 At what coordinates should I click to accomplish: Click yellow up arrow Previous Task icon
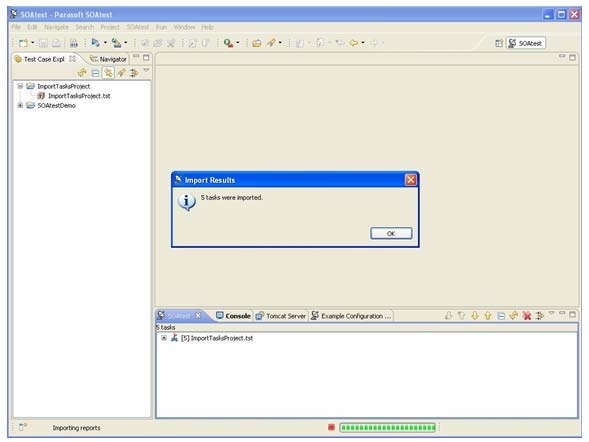[488, 316]
